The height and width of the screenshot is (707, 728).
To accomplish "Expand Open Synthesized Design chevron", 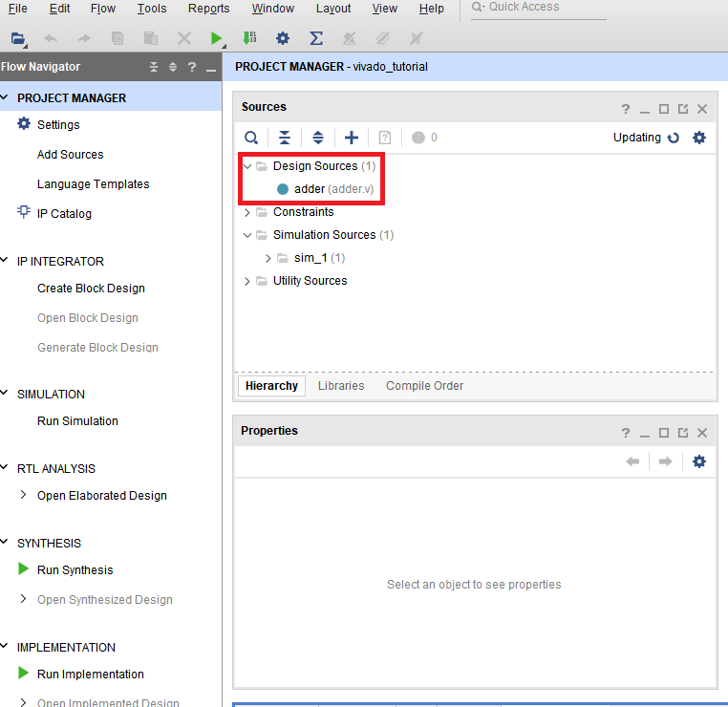I will click(x=23, y=599).
